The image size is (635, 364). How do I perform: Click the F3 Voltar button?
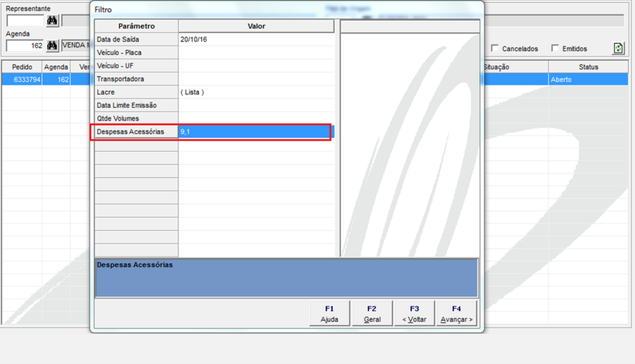[414, 314]
